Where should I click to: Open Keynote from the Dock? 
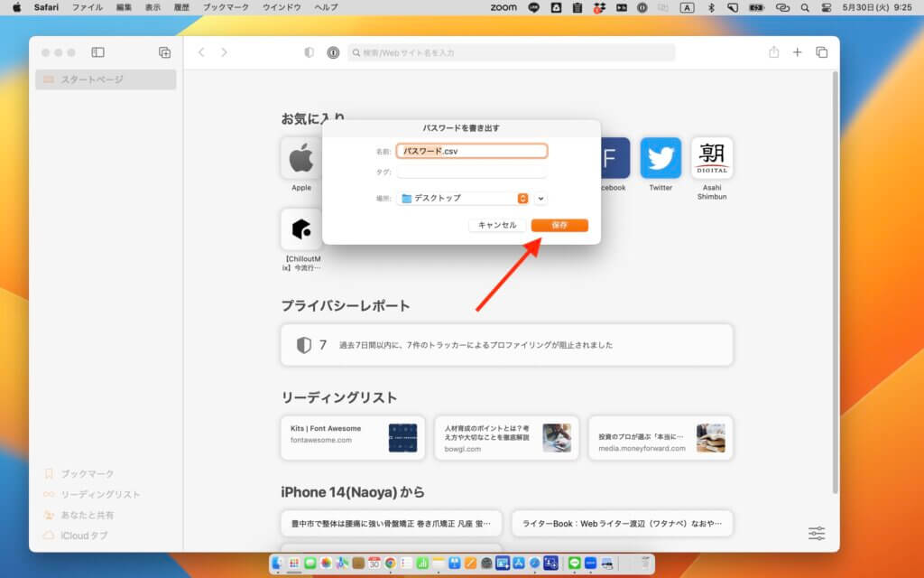(x=455, y=564)
